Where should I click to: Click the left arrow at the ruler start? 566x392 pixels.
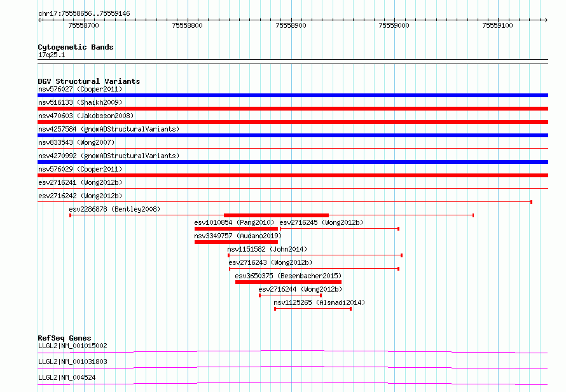[40, 20]
